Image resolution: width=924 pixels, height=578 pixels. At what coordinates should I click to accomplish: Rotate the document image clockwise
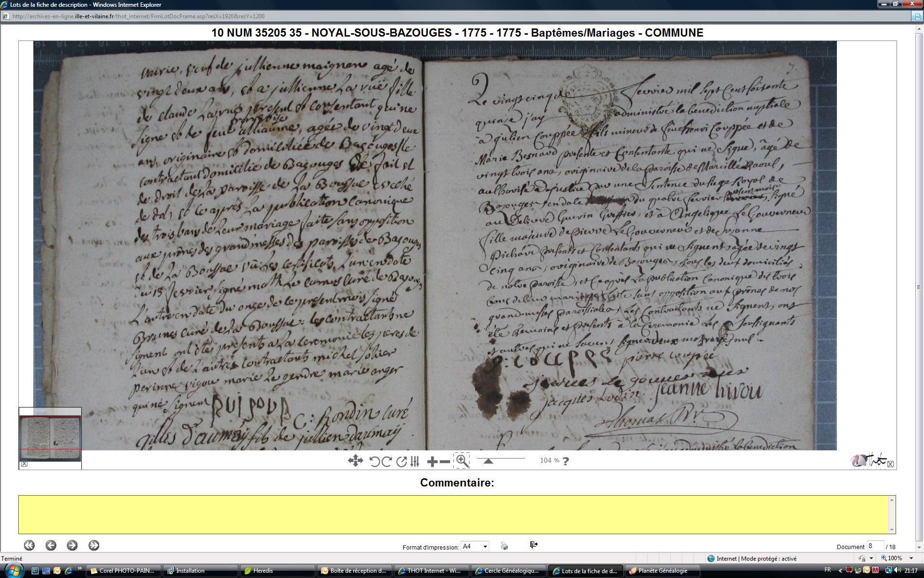(x=386, y=461)
